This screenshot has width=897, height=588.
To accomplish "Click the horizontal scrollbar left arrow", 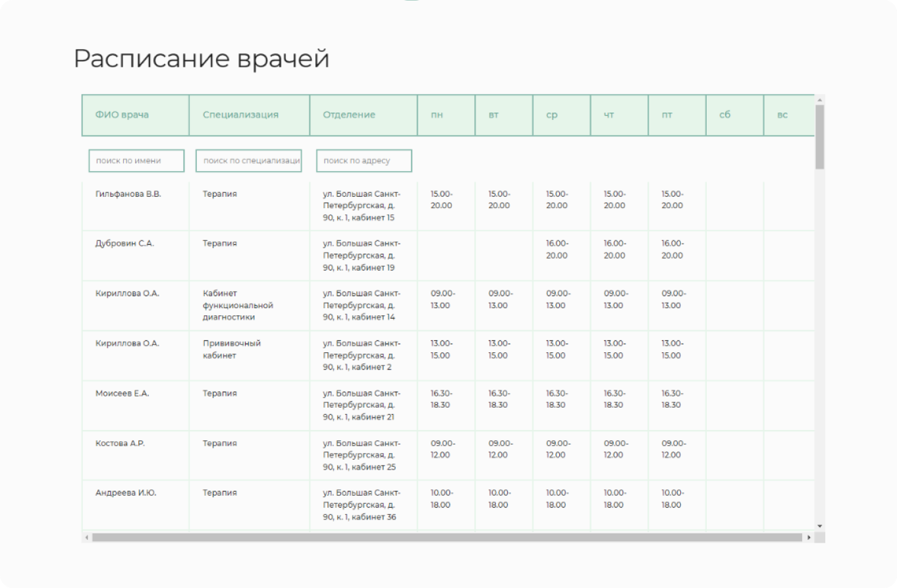I will pos(86,537).
